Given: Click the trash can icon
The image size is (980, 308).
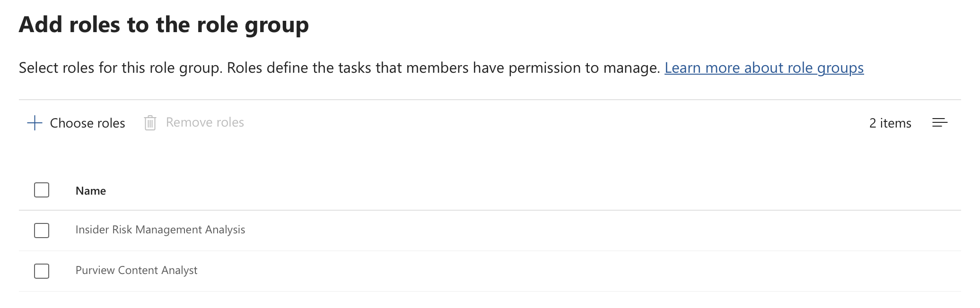Looking at the screenshot, I should pos(150,123).
